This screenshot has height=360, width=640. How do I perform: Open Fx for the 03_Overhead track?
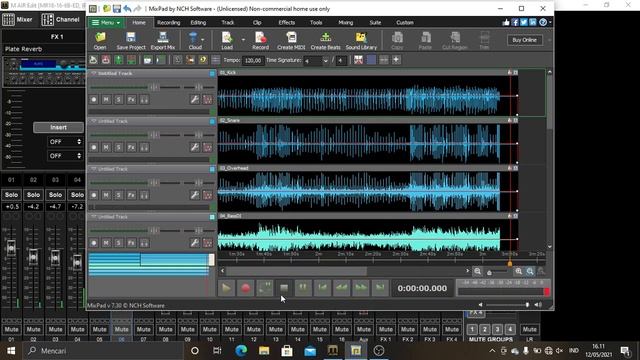coord(131,195)
